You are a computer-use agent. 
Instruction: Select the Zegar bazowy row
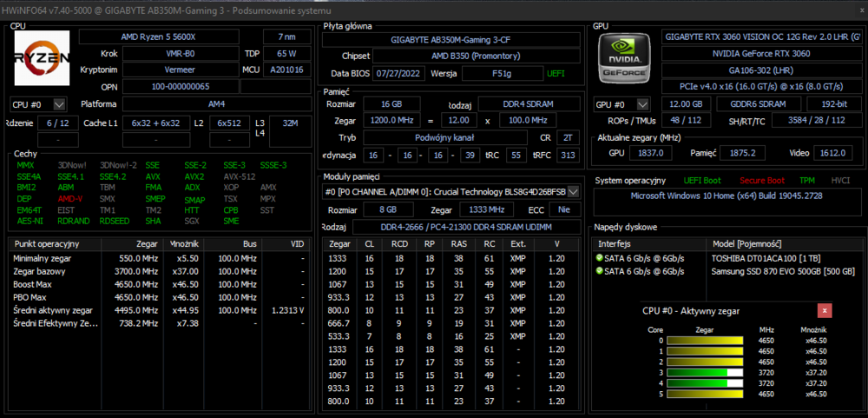tap(160, 272)
